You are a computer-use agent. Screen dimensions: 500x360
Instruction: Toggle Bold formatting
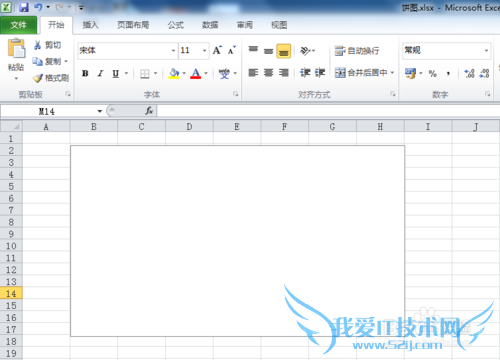[x=85, y=73]
